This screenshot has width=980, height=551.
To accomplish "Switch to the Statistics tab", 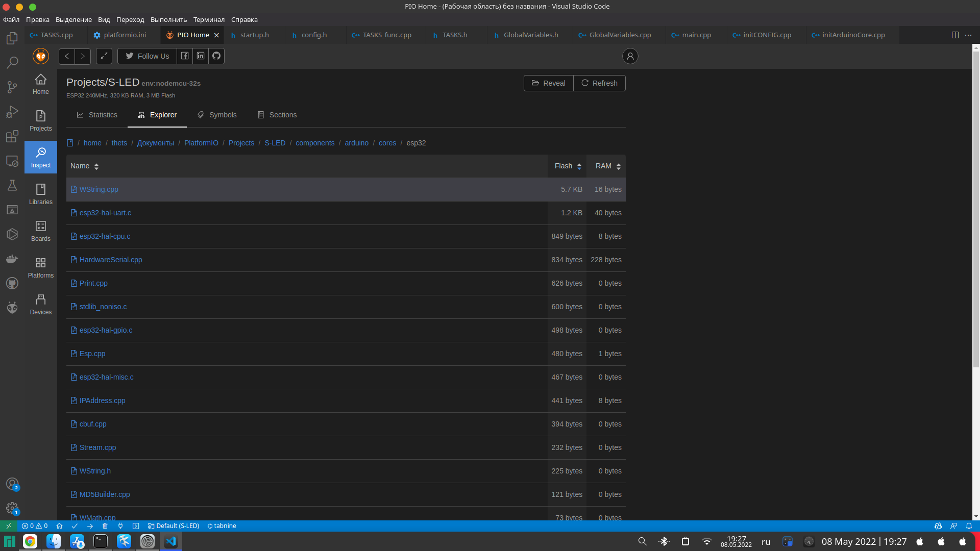I will coord(97,115).
